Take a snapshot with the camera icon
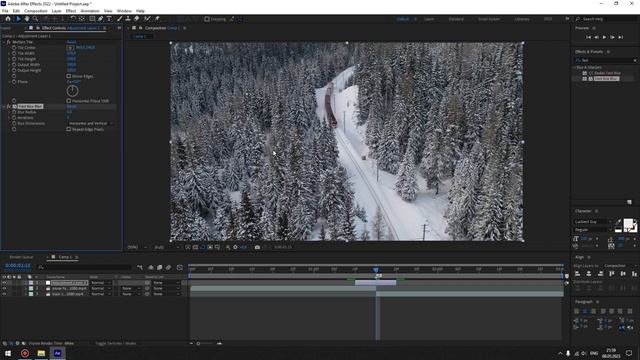 tap(257, 247)
